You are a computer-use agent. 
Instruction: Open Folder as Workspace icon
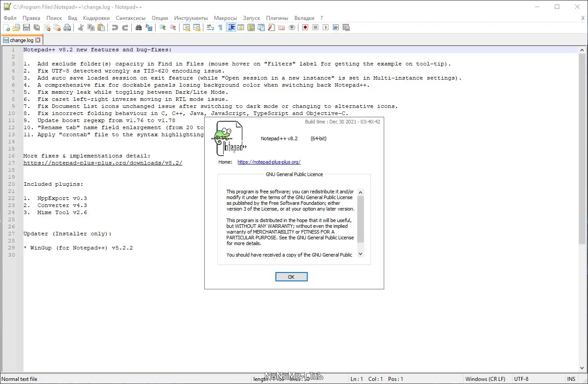tap(282, 27)
